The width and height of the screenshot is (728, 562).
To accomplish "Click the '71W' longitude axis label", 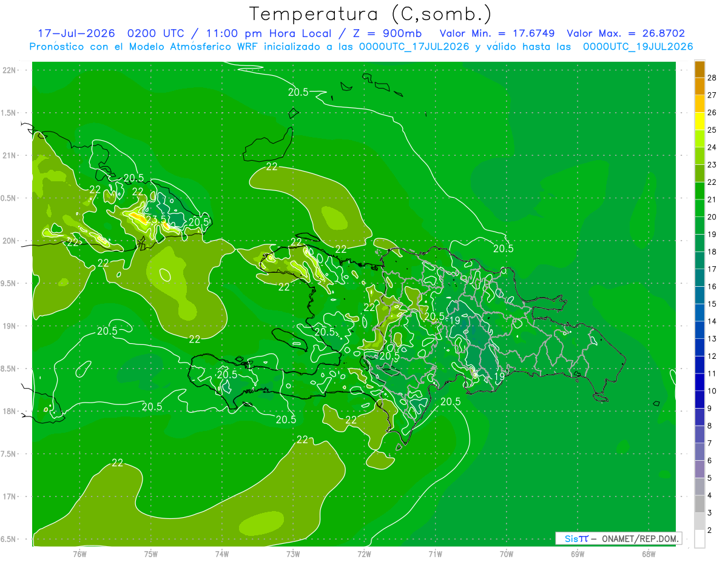I will [435, 553].
